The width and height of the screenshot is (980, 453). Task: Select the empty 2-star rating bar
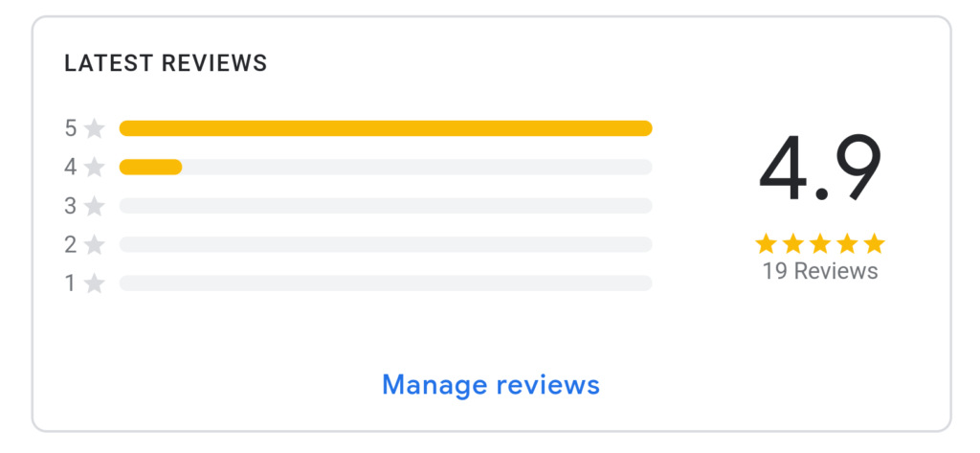coord(386,244)
